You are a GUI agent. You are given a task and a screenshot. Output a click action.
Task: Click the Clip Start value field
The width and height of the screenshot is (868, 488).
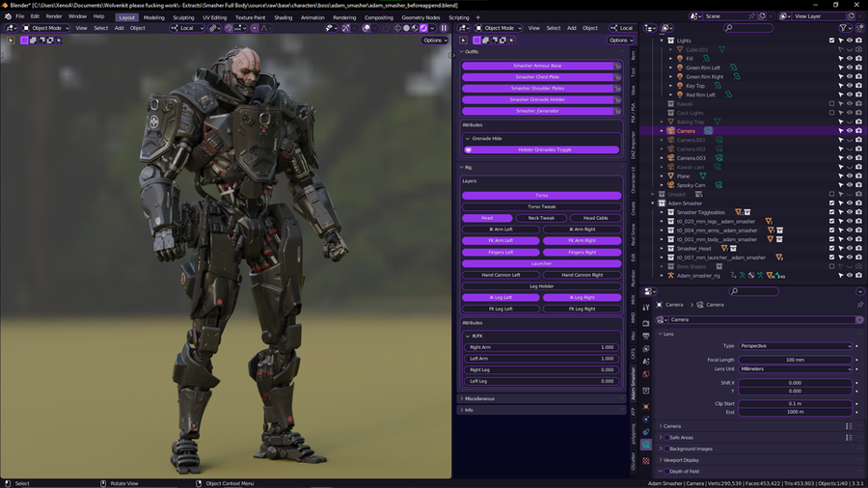[x=795, y=403]
